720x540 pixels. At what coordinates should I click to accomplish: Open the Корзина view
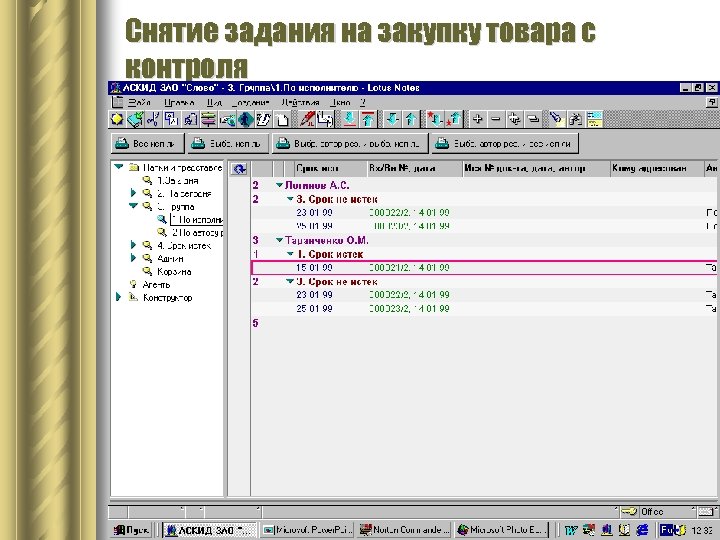pos(174,271)
